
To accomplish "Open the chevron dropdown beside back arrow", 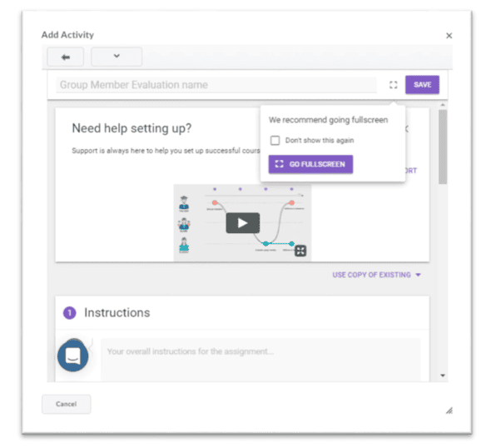I will tap(117, 57).
